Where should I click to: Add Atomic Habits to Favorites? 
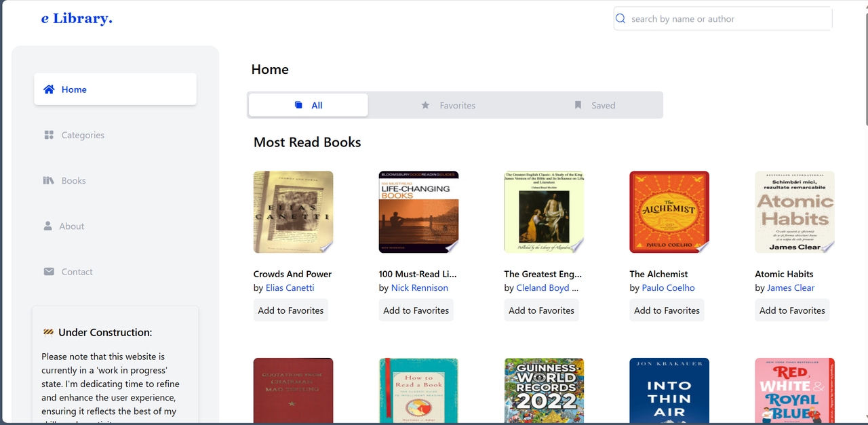[792, 310]
